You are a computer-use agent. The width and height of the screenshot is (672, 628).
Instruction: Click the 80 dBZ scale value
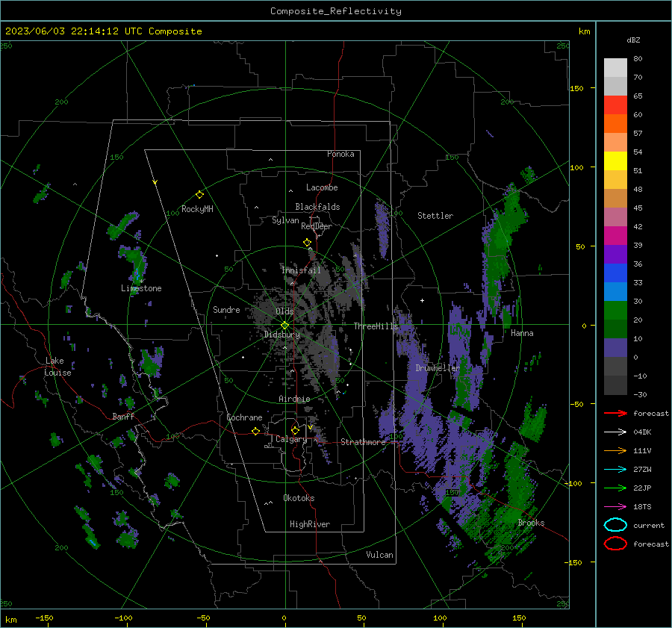638,59
